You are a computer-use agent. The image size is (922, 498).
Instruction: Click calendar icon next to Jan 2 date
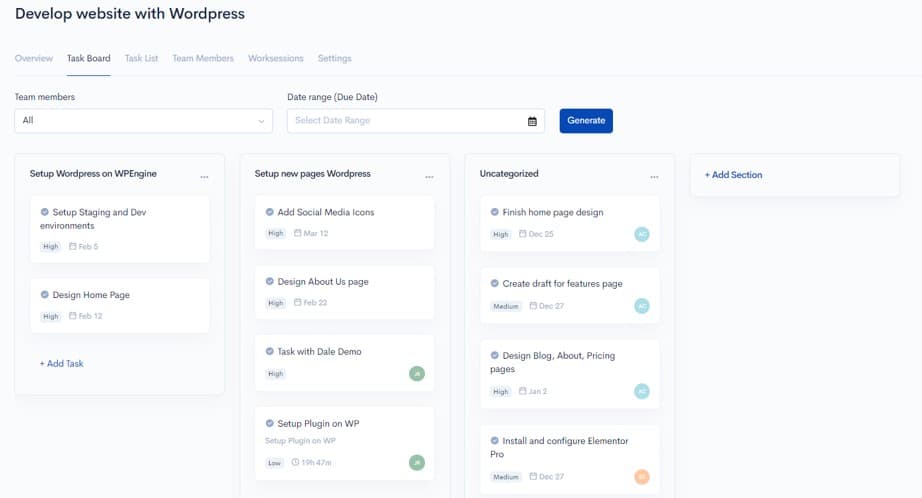pyautogui.click(x=523, y=390)
